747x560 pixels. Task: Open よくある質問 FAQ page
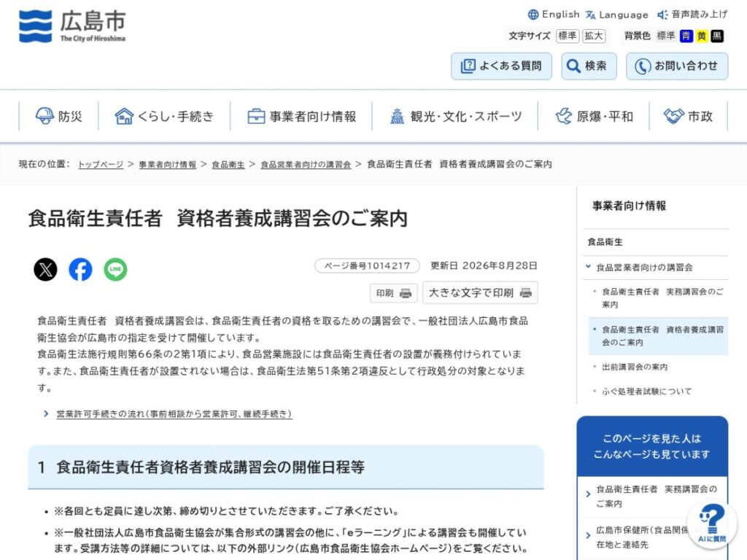point(501,66)
